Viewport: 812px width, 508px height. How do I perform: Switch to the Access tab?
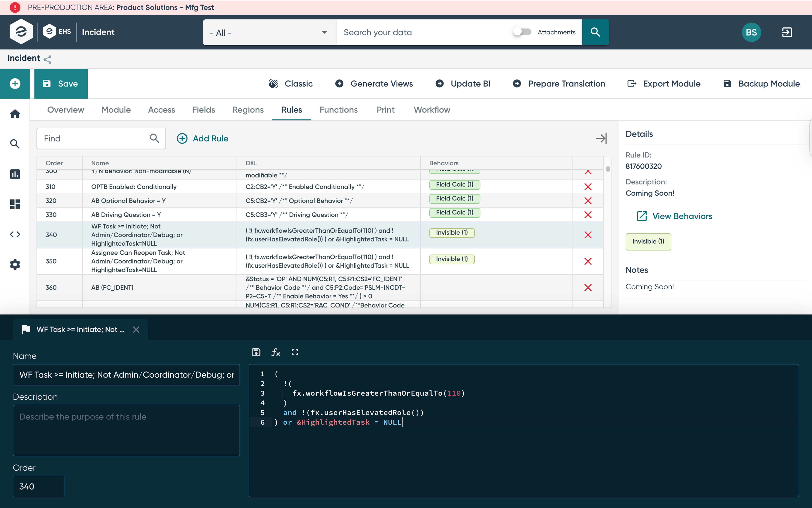161,110
